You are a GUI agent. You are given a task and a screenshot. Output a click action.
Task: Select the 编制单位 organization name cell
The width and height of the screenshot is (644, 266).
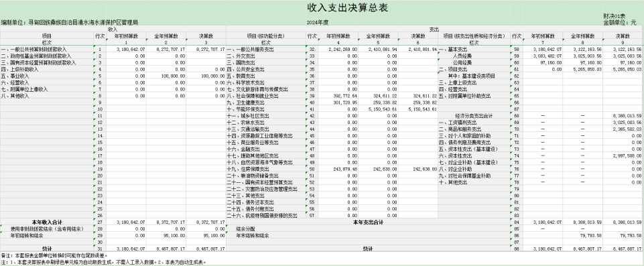(x=70, y=23)
